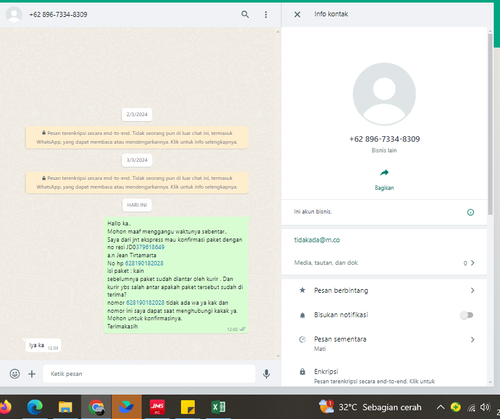Switch to Chrome in the taskbar
Image resolution: width=500 pixels, height=419 pixels.
tap(96, 407)
